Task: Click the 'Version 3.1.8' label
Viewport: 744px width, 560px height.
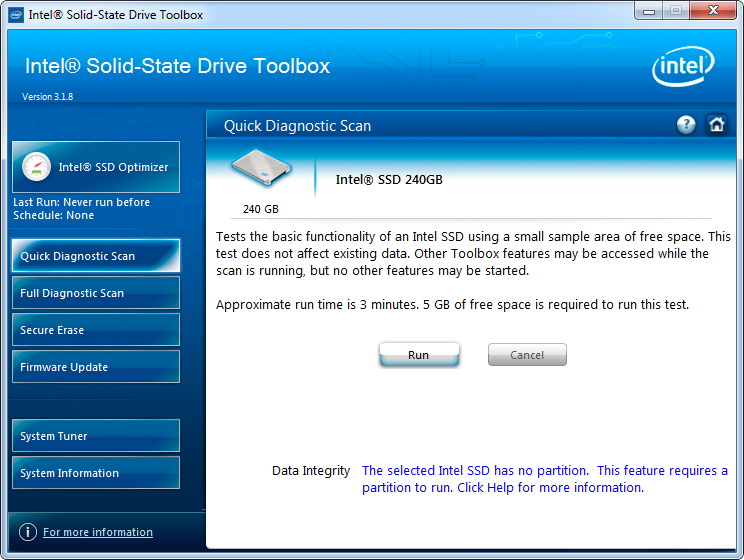Action: tap(47, 96)
